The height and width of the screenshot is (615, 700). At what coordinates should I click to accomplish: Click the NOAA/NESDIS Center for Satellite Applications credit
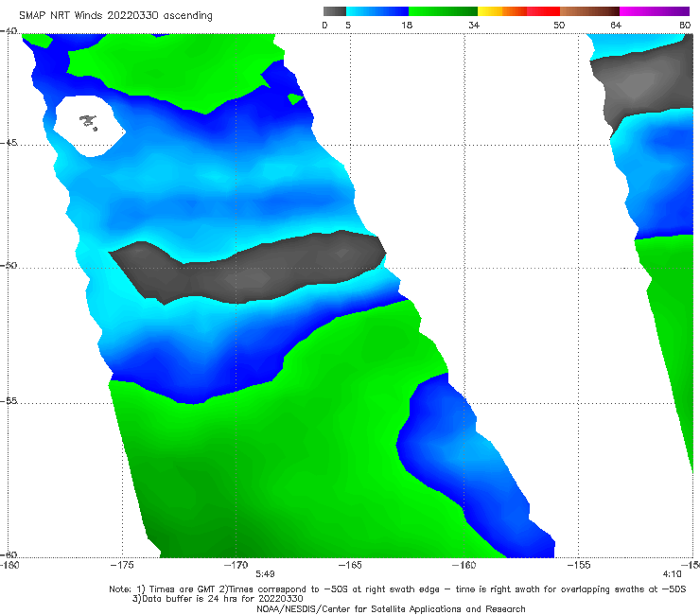click(x=391, y=608)
